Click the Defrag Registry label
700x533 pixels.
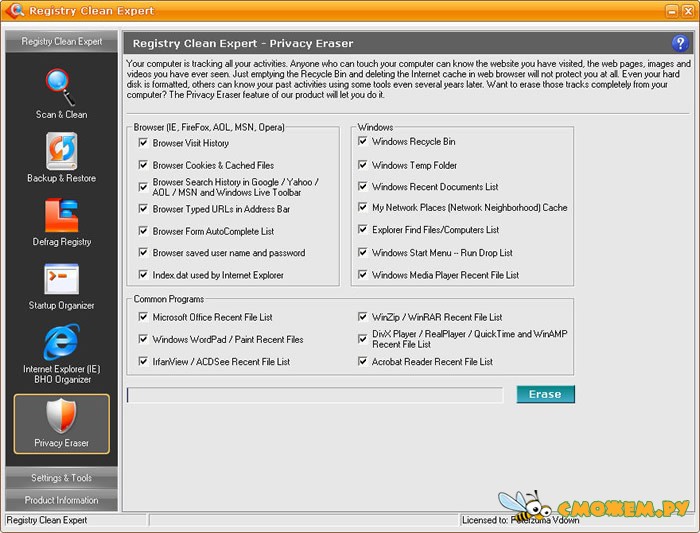tap(62, 242)
